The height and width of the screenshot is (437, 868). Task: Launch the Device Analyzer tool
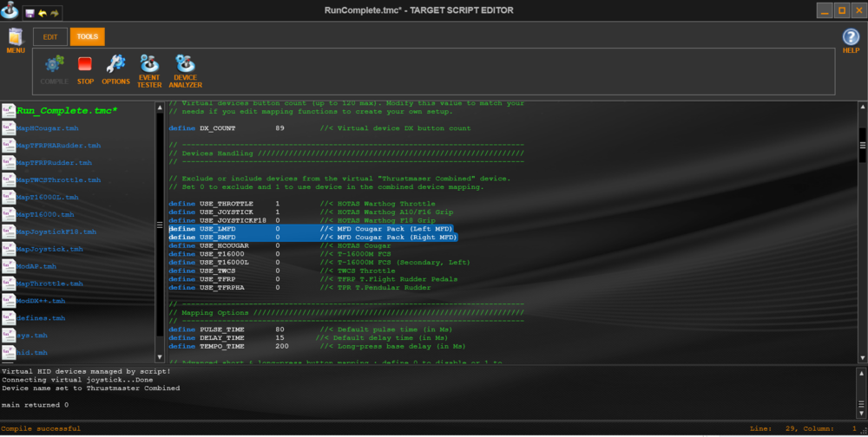tap(185, 71)
